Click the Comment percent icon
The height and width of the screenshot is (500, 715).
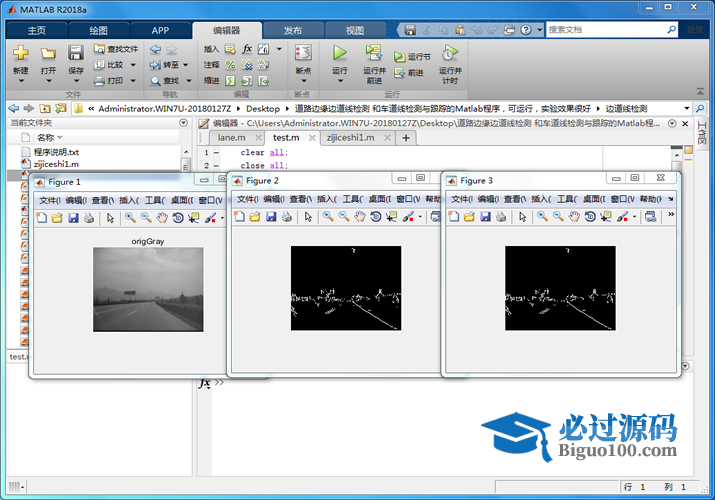click(x=230, y=65)
